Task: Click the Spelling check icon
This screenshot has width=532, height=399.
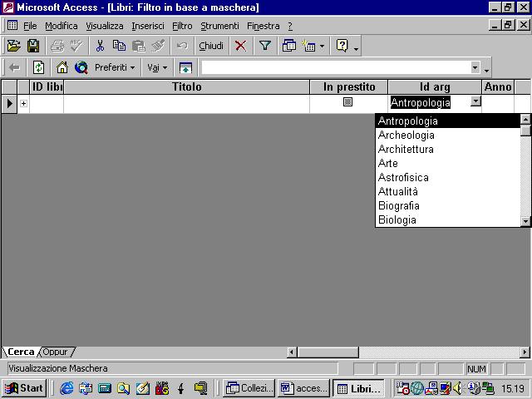Action: [76, 46]
